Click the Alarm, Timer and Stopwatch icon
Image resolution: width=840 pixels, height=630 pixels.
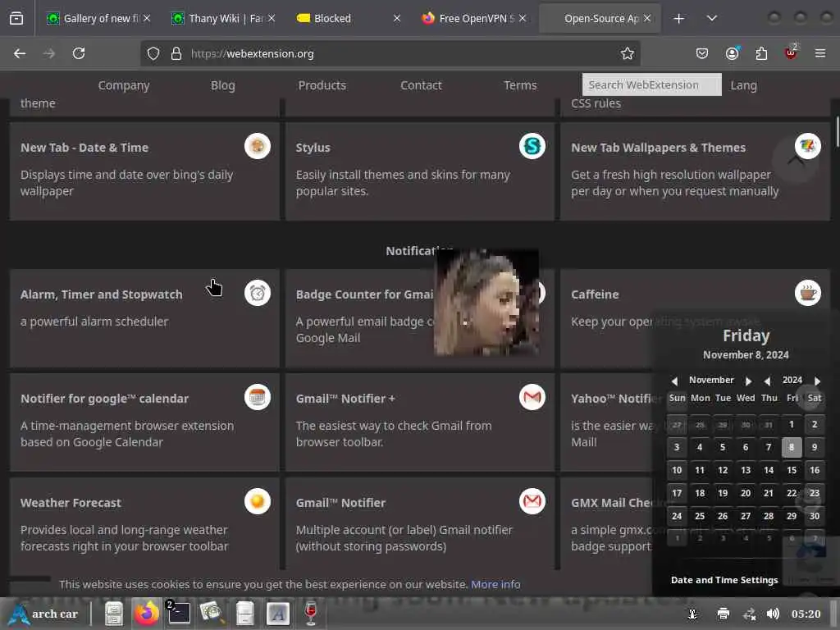click(x=258, y=293)
